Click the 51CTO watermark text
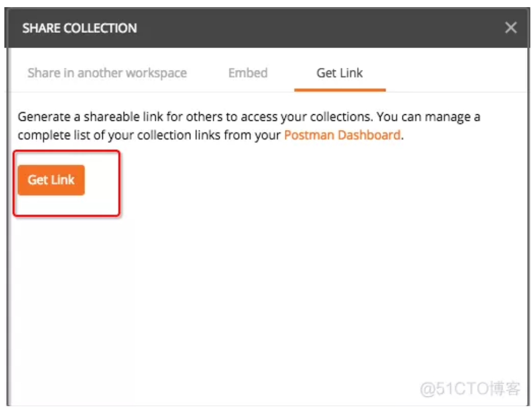The height and width of the screenshot is (410, 532). pyautogui.click(x=470, y=389)
